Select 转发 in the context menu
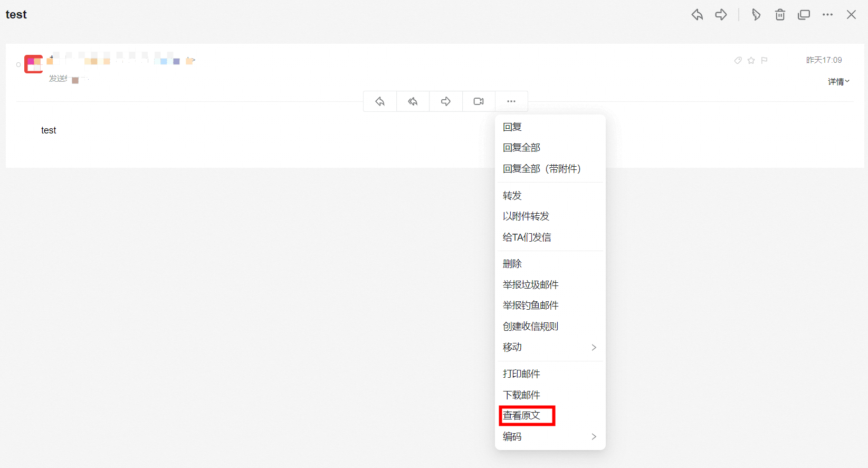 pyautogui.click(x=550, y=196)
